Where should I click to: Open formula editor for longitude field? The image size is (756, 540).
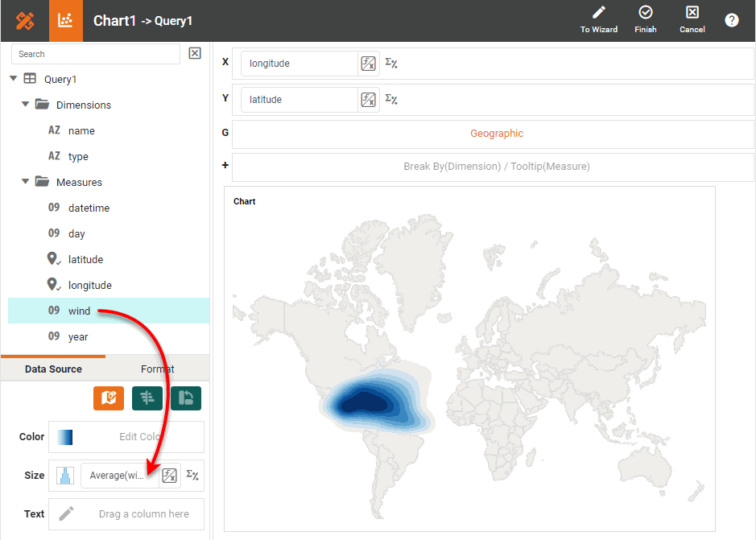(x=369, y=64)
